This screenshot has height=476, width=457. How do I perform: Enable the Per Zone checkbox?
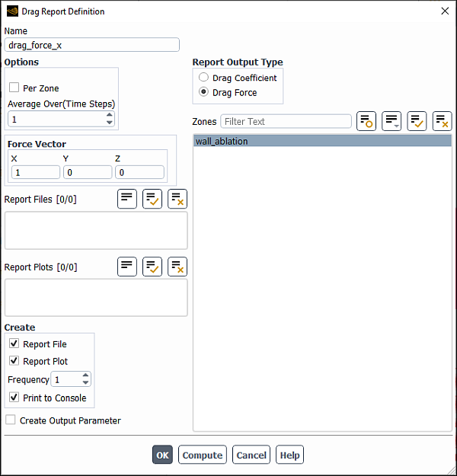coord(14,88)
